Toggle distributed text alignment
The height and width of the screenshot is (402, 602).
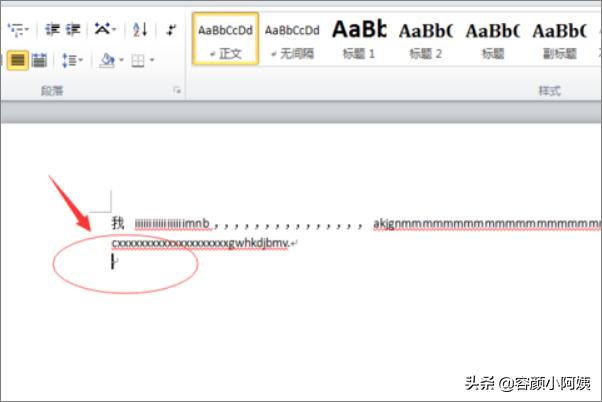pos(39,61)
